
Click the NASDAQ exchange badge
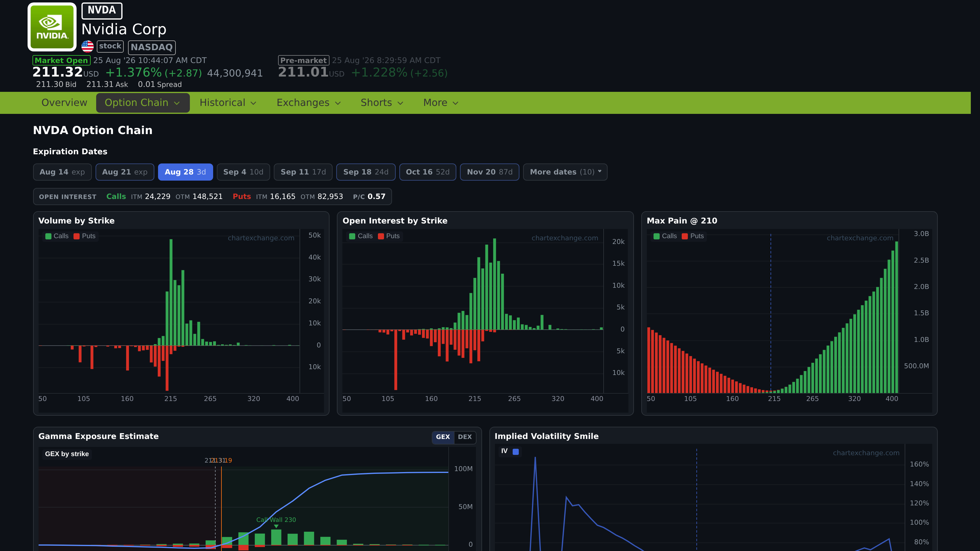(152, 47)
